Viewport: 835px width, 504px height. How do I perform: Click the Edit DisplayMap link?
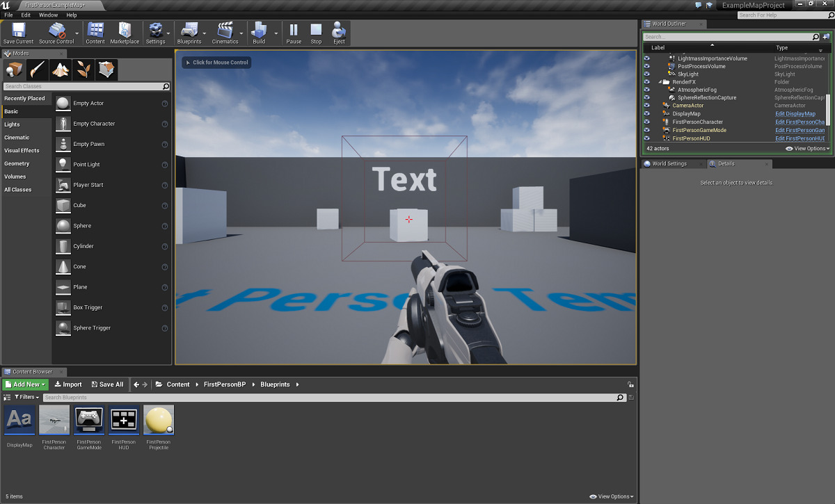coord(795,114)
